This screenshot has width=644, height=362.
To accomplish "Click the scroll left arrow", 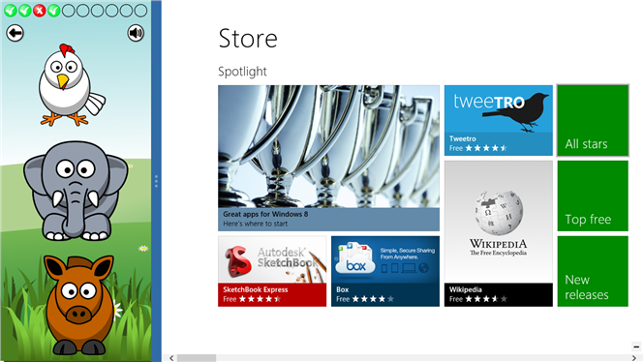I will [x=171, y=358].
